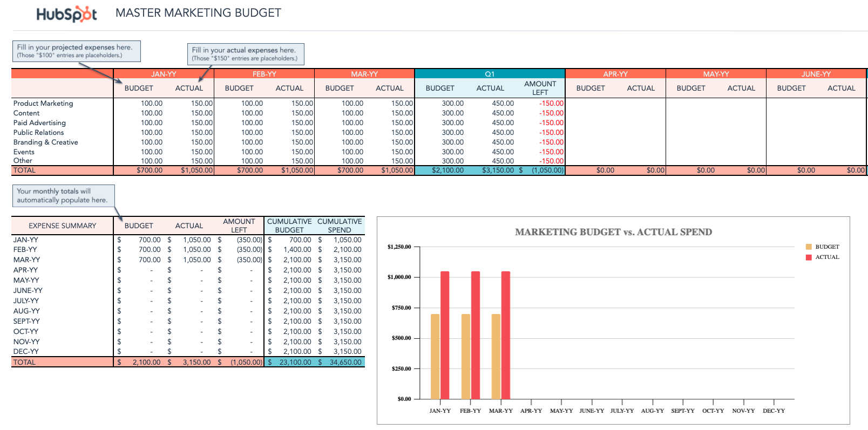The width and height of the screenshot is (868, 430).
Task: Select JULY-YY row in expense summary
Action: 188,301
